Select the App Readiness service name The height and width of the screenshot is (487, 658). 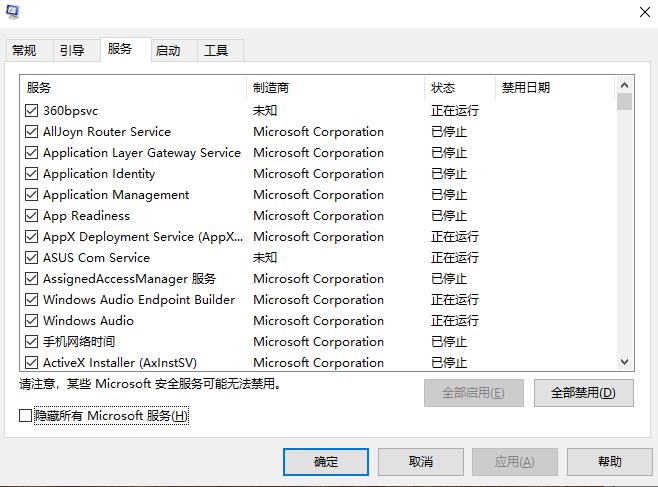(x=86, y=216)
